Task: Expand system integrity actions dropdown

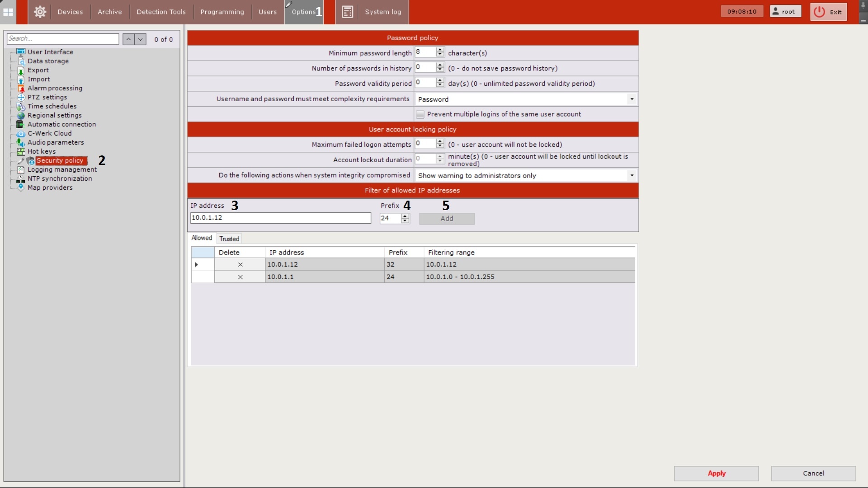Action: pyautogui.click(x=632, y=175)
